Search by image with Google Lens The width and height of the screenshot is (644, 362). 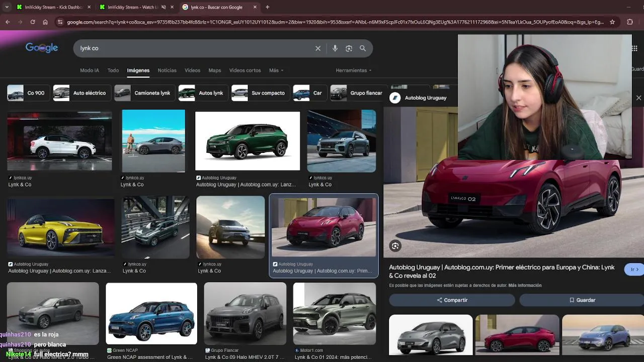click(349, 48)
